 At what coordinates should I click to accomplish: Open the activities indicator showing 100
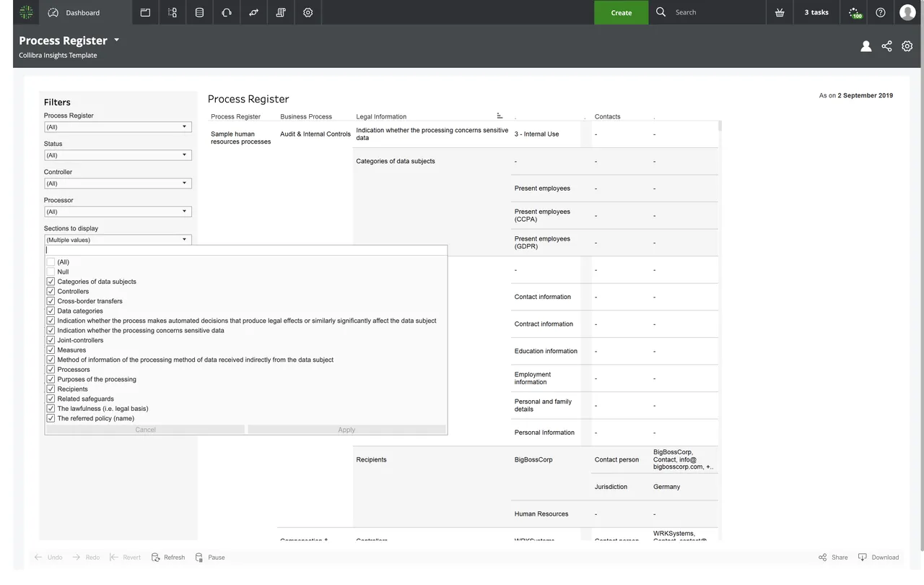(x=855, y=13)
